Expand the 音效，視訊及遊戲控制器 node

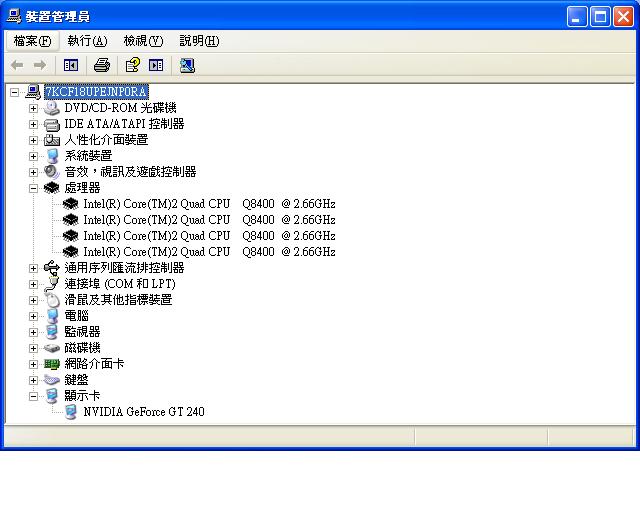pos(33,172)
